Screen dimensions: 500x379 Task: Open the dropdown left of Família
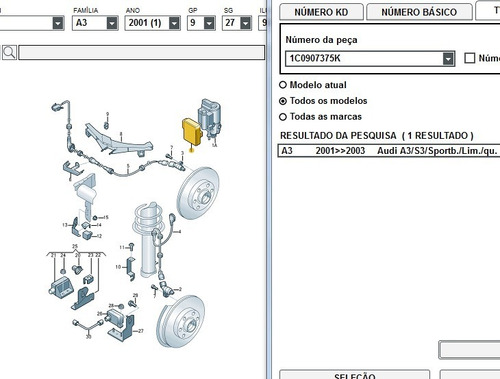[x=58, y=23]
